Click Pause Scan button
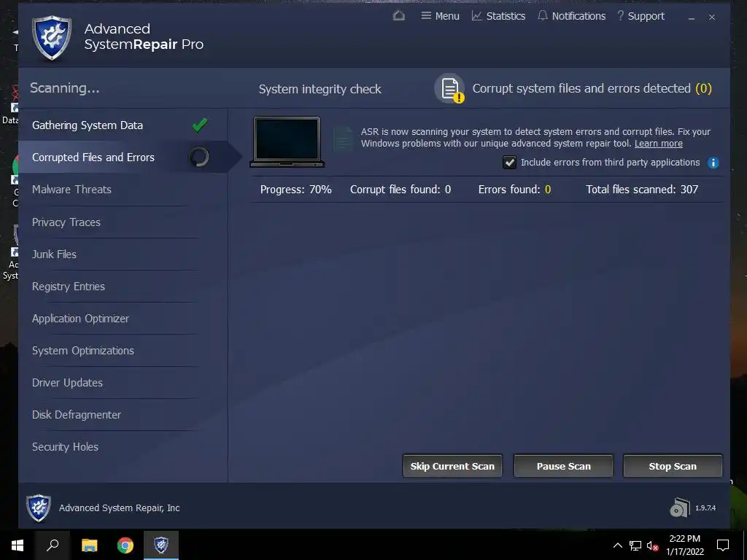This screenshot has height=560, width=747. 564,466
